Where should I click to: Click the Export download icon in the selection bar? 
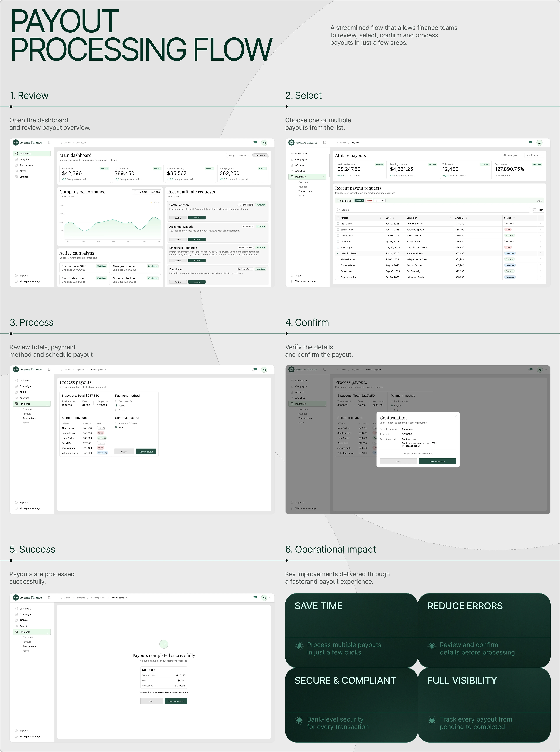coord(376,201)
